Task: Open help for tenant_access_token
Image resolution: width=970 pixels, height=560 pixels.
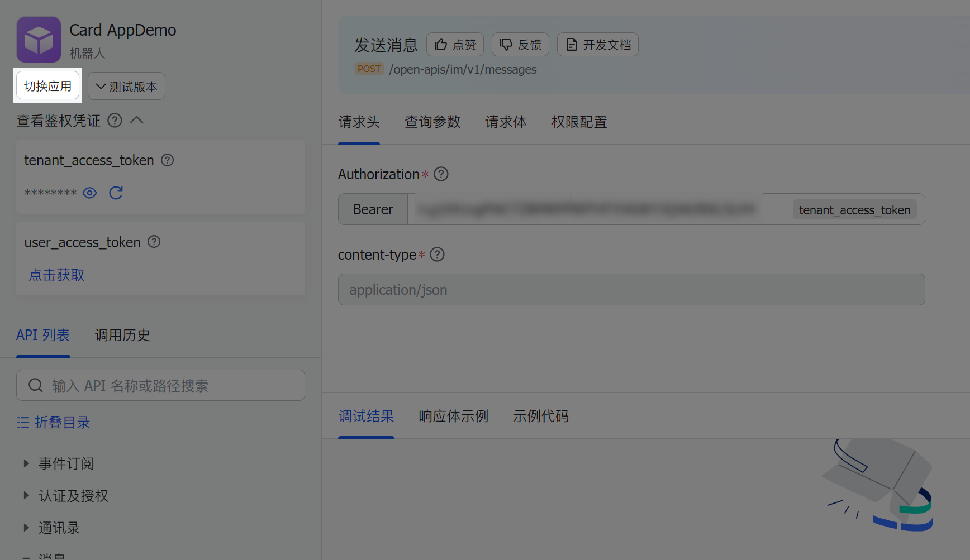Action: (x=167, y=160)
